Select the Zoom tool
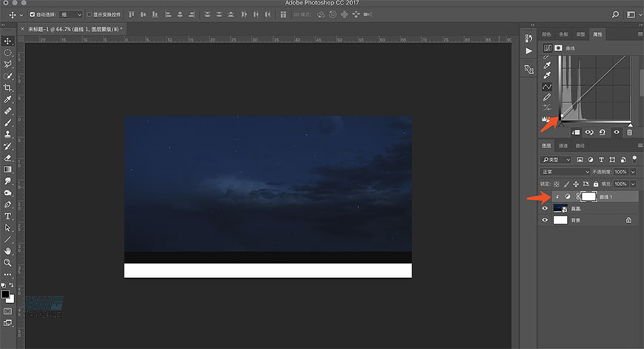 (8, 262)
